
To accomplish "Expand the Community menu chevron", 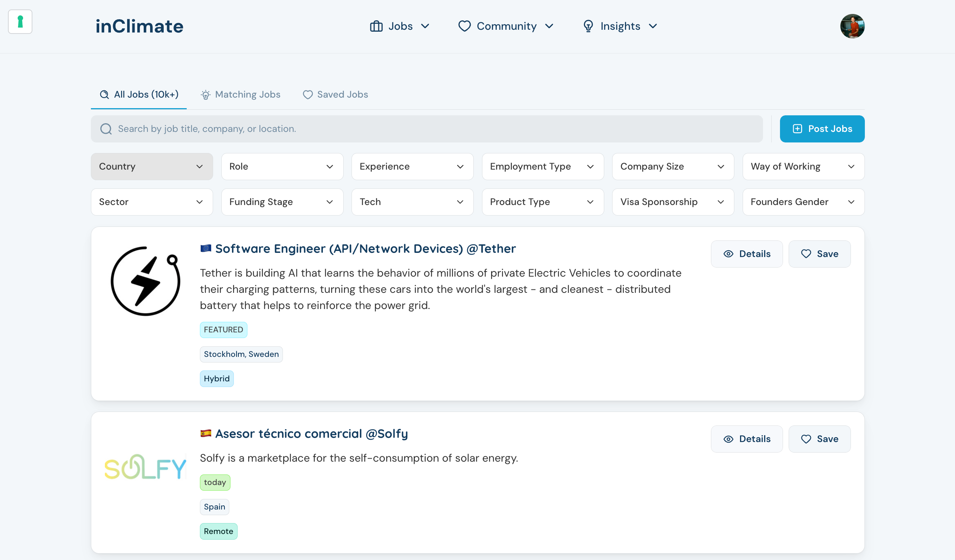I will [549, 26].
